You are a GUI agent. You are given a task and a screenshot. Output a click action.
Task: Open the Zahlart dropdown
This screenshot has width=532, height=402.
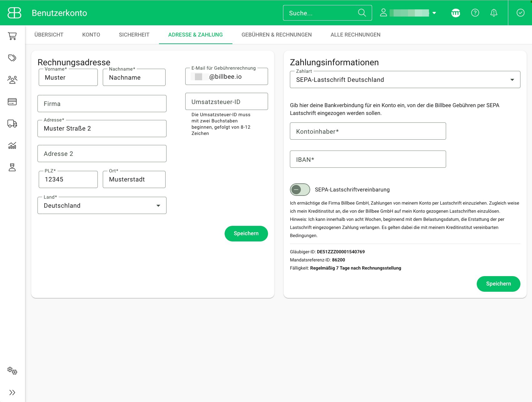405,80
